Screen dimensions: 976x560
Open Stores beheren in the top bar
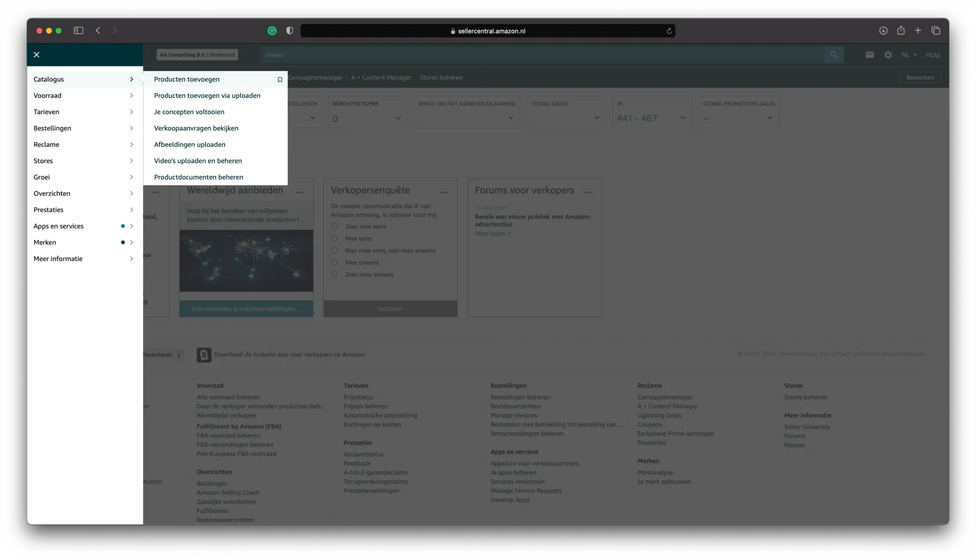click(441, 77)
